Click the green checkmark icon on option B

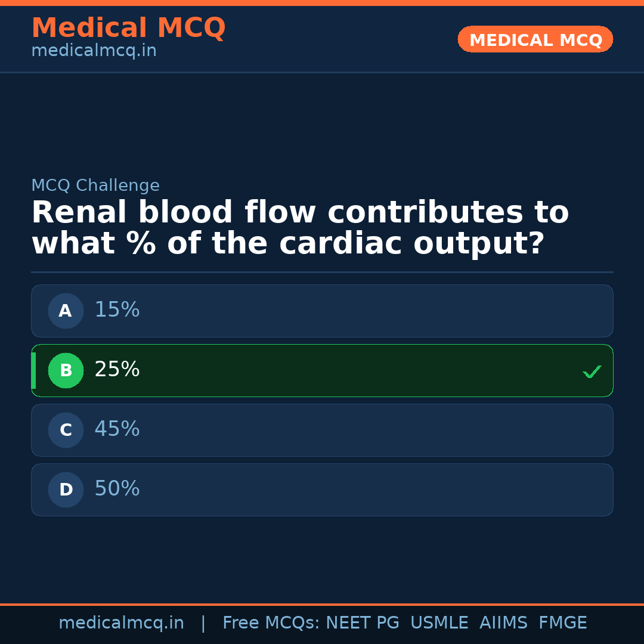click(592, 371)
